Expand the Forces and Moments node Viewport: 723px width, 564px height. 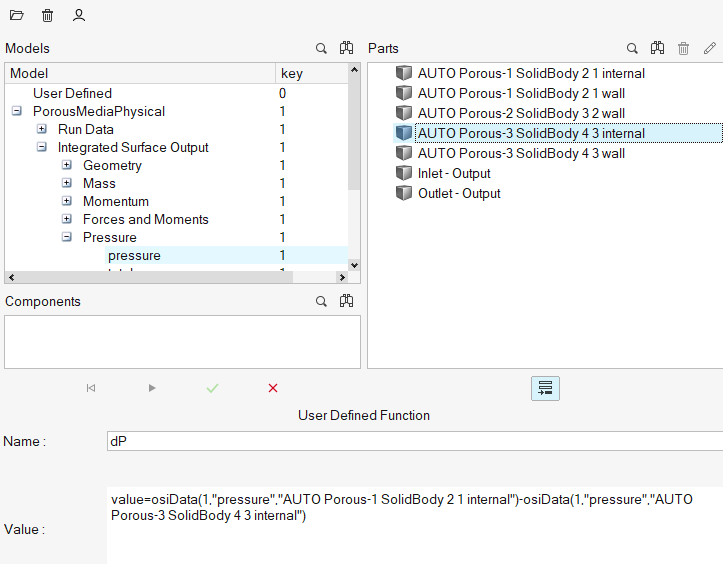pyautogui.click(x=67, y=220)
